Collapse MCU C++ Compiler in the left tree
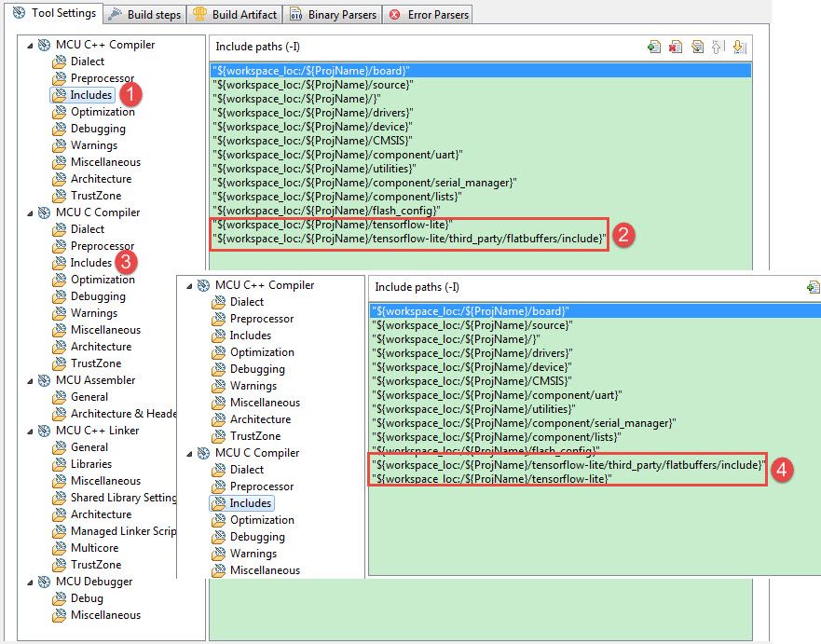Image resolution: width=821 pixels, height=644 pixels. [31, 46]
